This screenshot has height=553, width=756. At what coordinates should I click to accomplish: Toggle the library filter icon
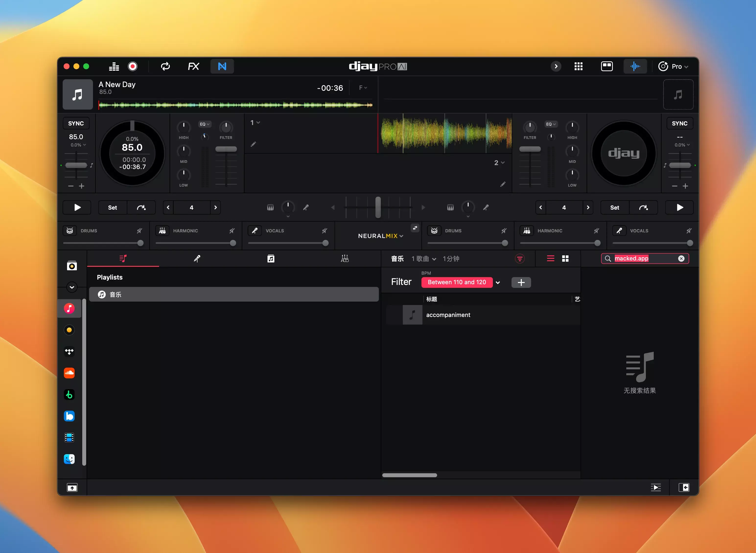click(520, 259)
